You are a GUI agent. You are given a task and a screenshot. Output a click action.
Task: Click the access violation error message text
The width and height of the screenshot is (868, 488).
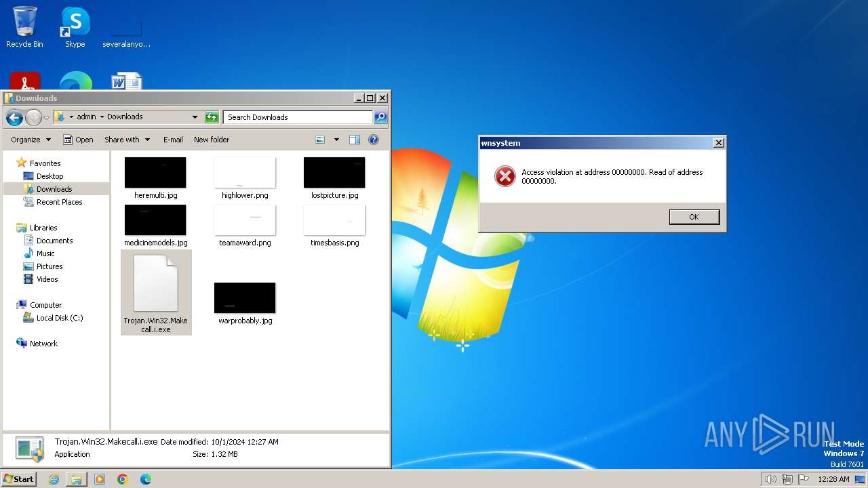click(612, 176)
